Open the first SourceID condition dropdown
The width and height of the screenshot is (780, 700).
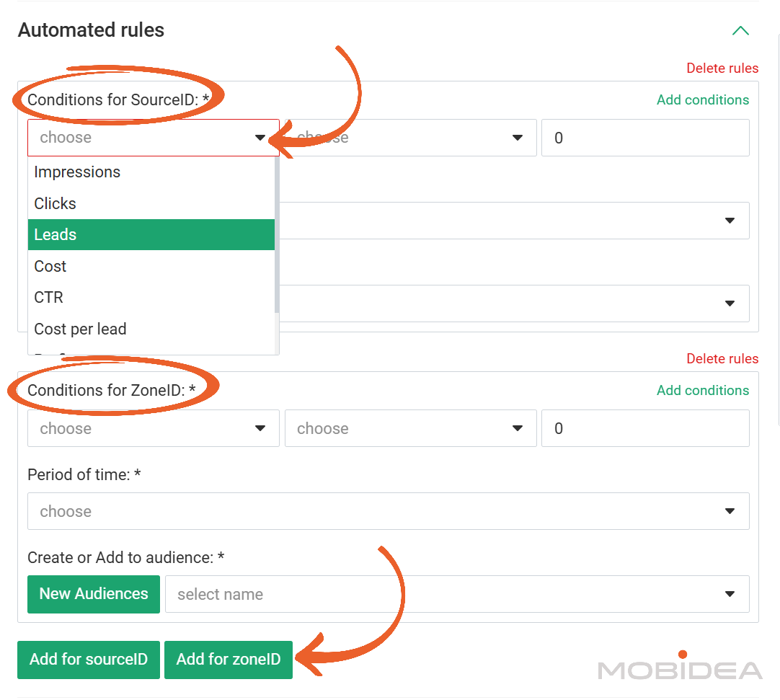[154, 138]
